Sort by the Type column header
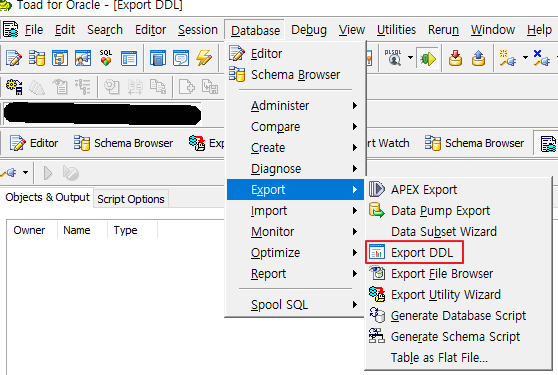Image resolution: width=558 pixels, height=375 pixels. [x=132, y=230]
